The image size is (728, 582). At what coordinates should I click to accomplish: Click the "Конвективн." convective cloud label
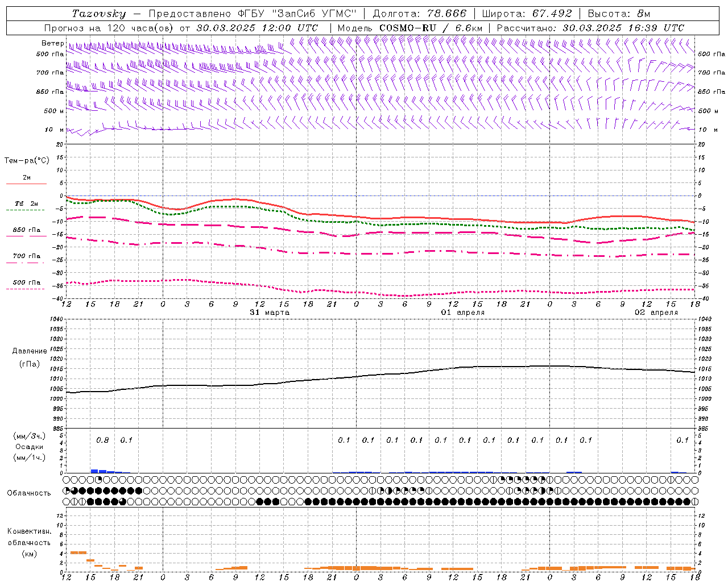pos(29,531)
